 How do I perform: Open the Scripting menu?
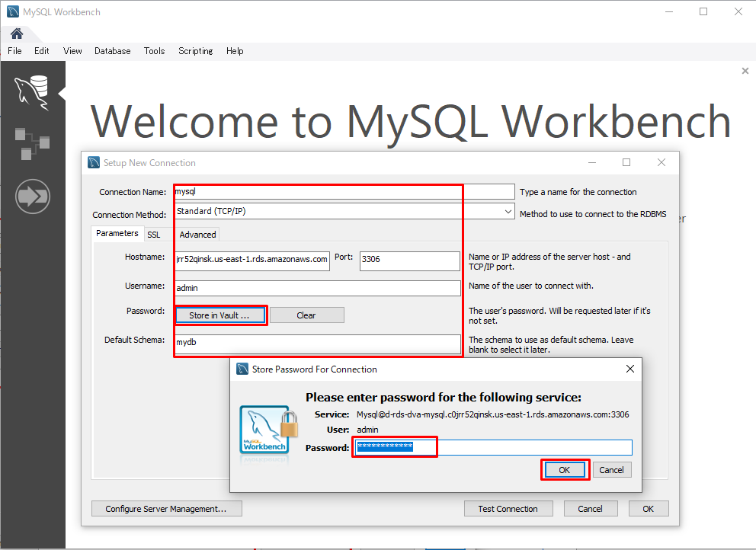(x=195, y=51)
